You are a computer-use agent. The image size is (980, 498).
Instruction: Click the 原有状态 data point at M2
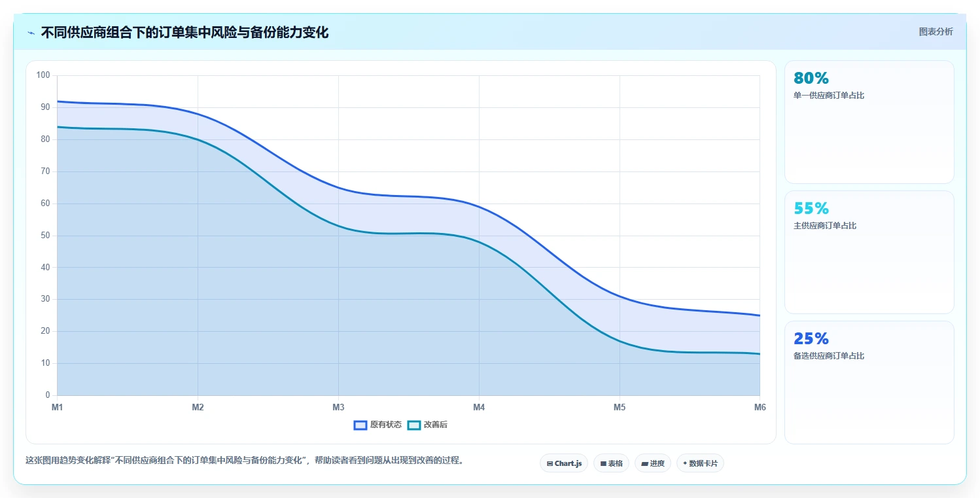click(198, 114)
